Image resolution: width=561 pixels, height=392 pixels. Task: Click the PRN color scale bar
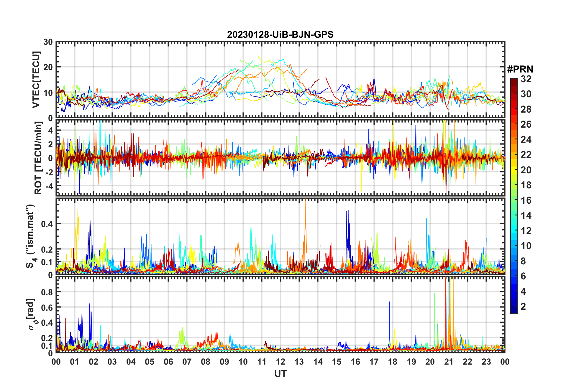514,196
